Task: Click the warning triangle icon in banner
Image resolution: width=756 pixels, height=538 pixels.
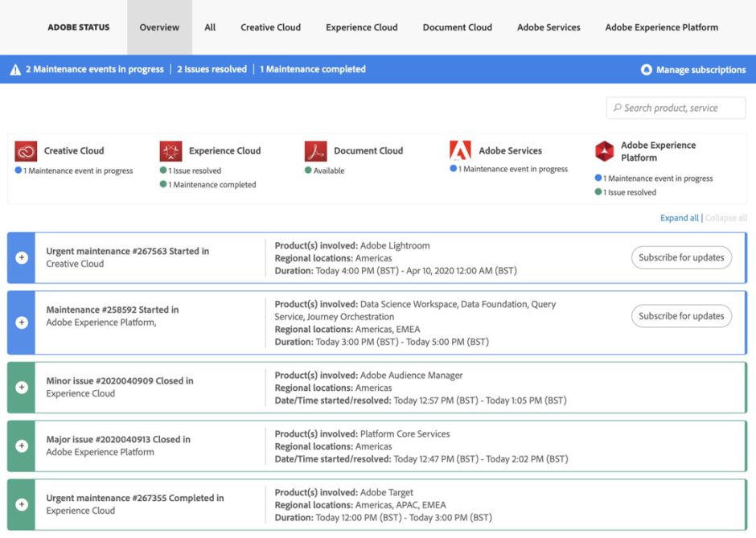Action: [15, 70]
